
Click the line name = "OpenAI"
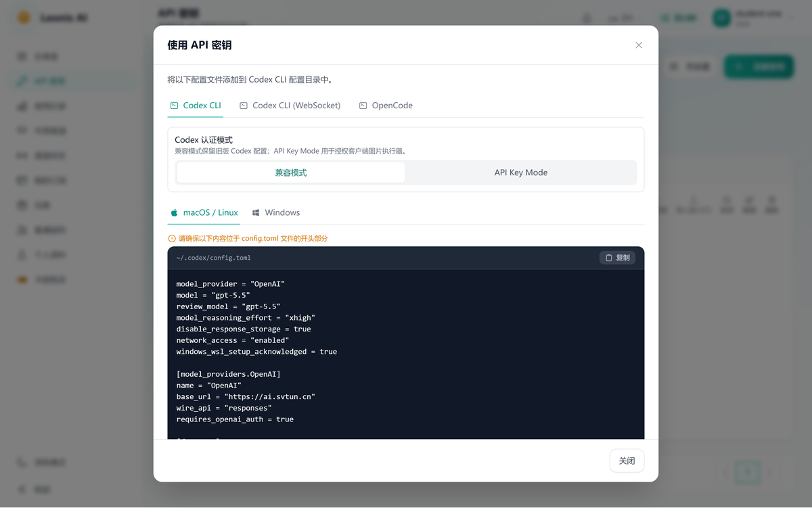(208, 386)
